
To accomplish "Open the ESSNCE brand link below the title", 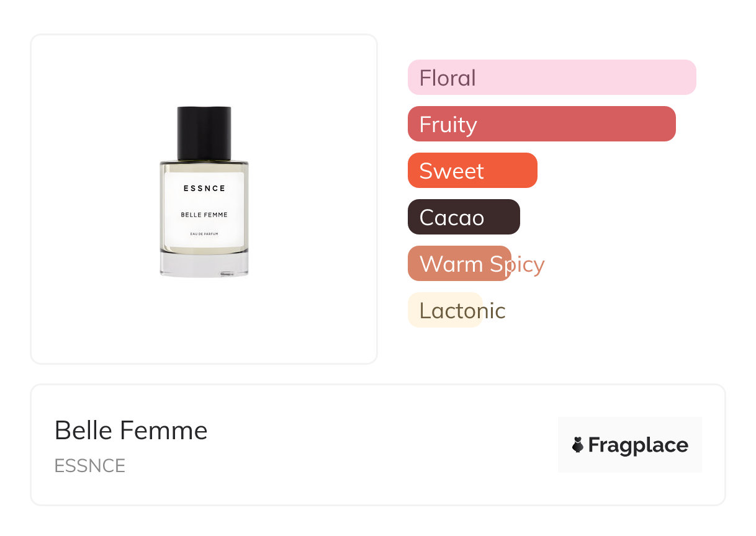I will coord(90,465).
